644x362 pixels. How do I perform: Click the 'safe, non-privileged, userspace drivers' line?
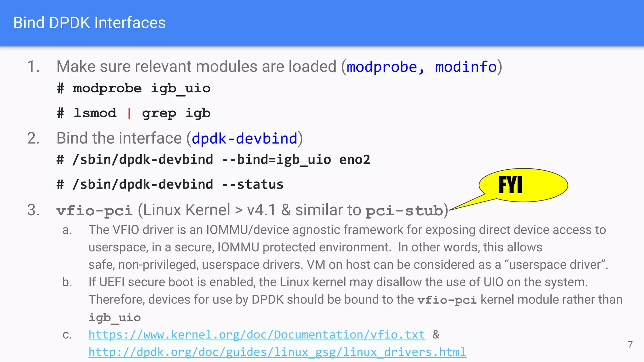pos(348,265)
